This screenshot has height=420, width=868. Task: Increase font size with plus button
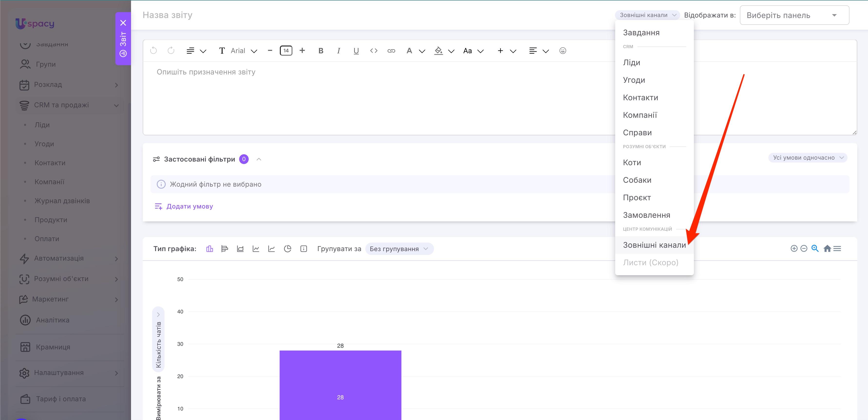tap(302, 50)
